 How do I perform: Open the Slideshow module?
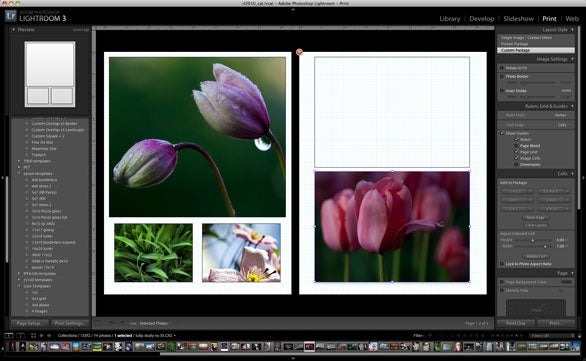pos(518,19)
